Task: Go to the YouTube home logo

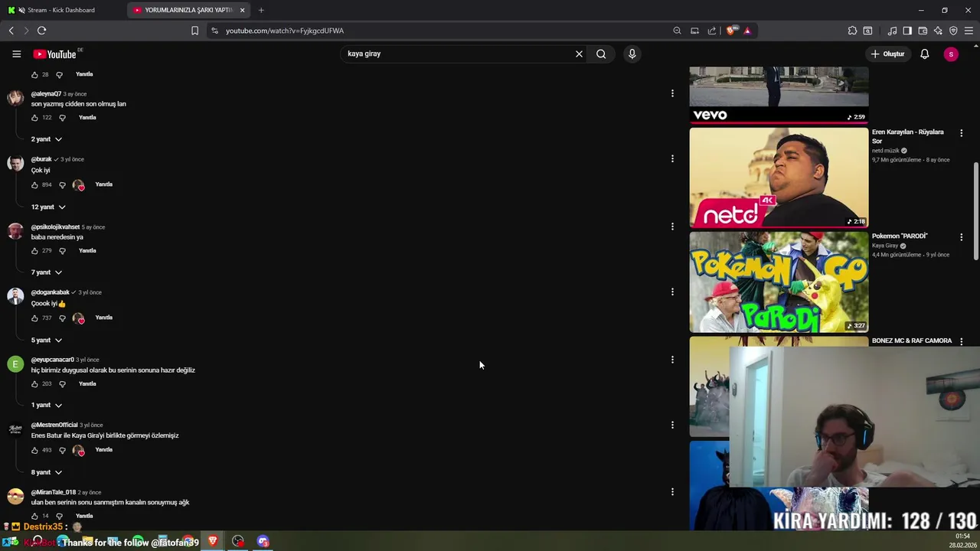Action: point(54,54)
